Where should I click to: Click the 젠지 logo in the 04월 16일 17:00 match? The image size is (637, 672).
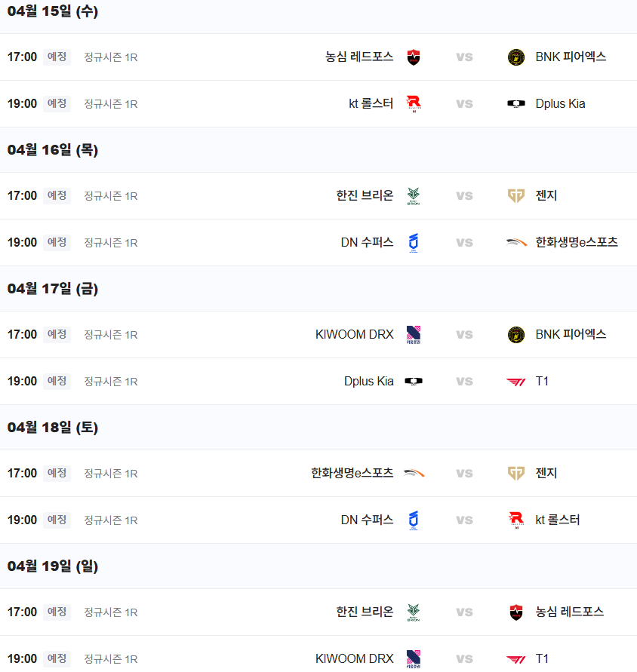516,196
